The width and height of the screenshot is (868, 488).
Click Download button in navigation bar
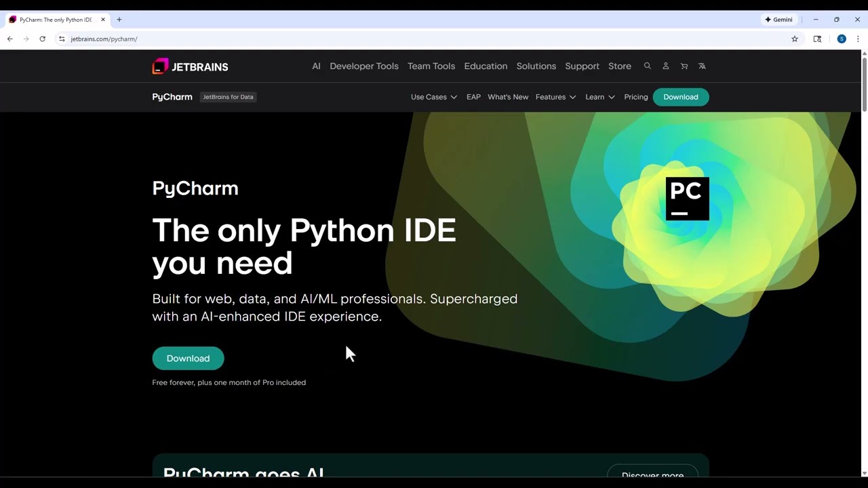coord(680,97)
